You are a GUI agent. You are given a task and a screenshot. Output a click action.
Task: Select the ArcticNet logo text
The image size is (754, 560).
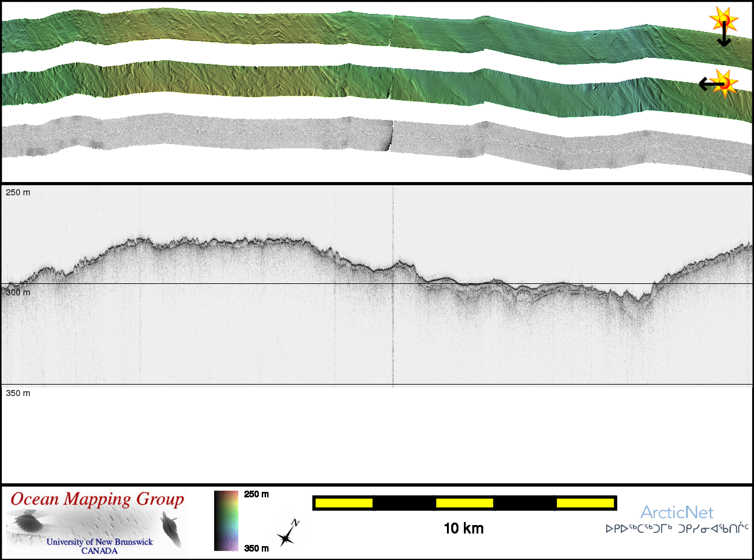[676, 512]
